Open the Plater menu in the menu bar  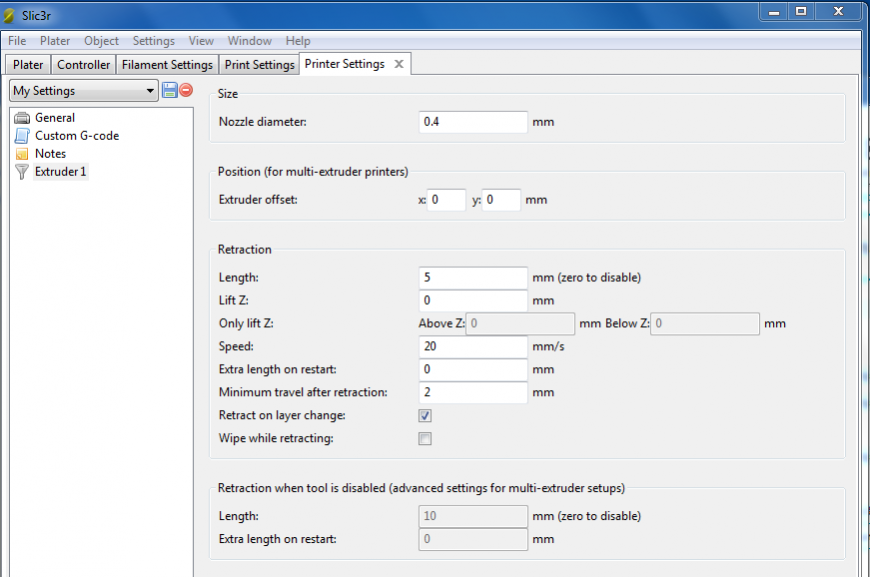(x=55, y=41)
